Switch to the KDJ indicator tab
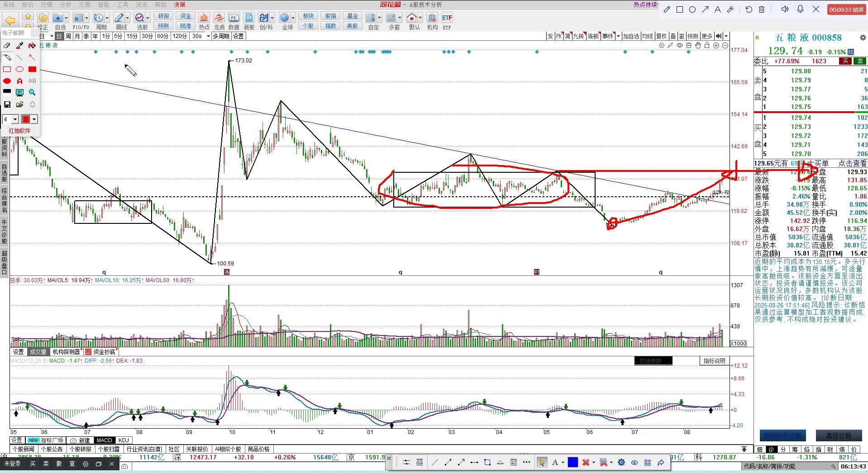Image resolution: width=868 pixels, height=473 pixels. point(124,440)
